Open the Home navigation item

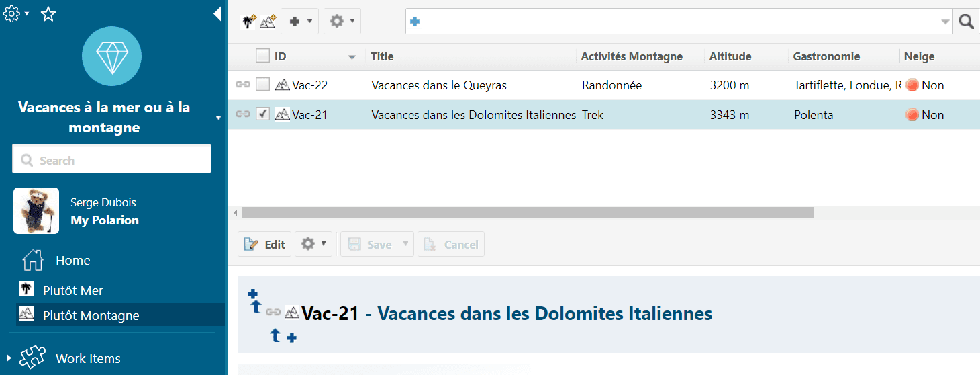click(x=72, y=261)
